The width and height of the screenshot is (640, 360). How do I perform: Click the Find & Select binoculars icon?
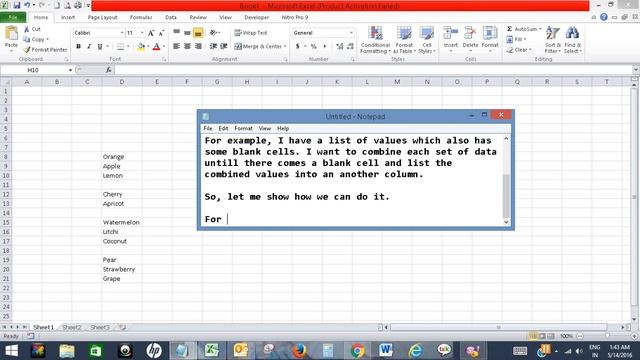coord(572,33)
